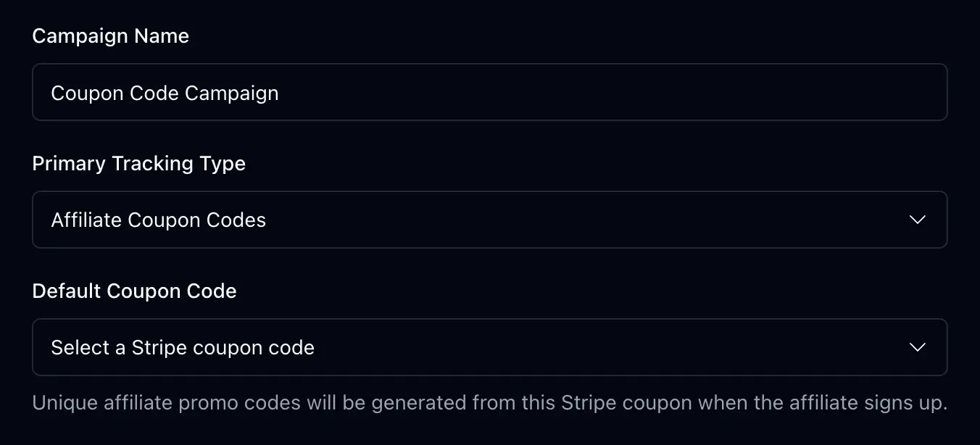Expand Stripe coupon list via its arrow
Viewport: 980px width, 445px height.
coord(917,347)
